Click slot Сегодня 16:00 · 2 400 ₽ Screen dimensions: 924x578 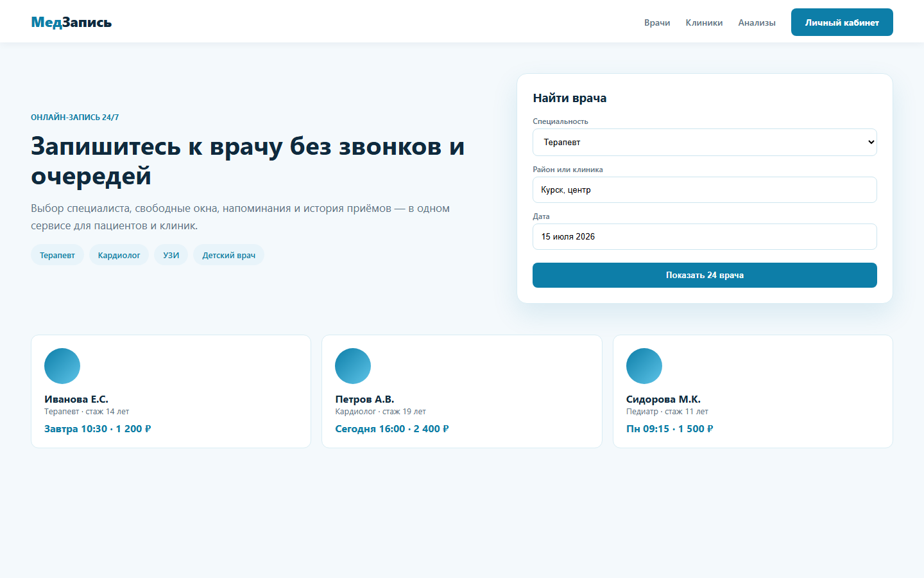coord(392,429)
